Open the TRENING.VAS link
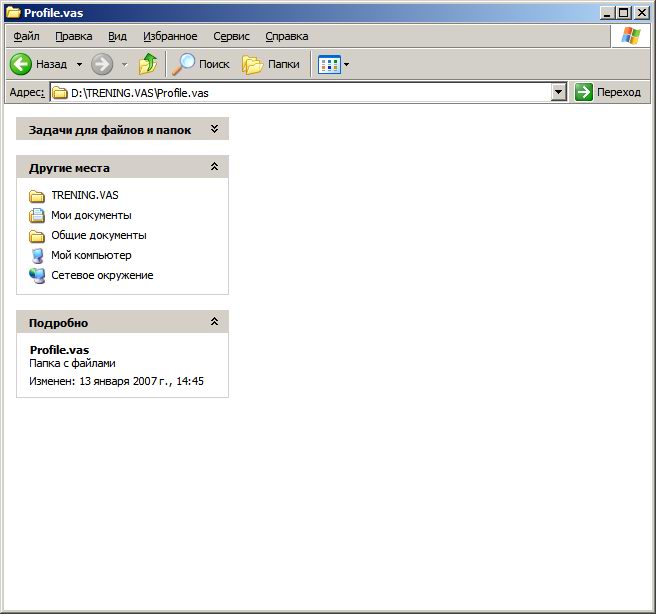This screenshot has height=614, width=656. 85,195
